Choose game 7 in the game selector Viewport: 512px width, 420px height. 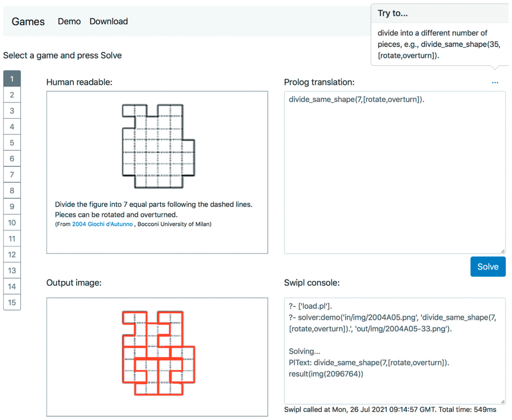(12, 175)
